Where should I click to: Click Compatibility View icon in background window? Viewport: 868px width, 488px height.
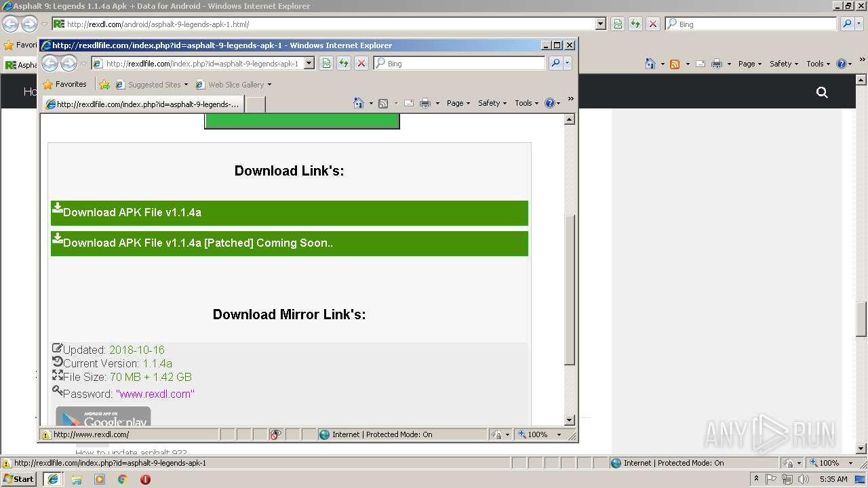point(618,24)
